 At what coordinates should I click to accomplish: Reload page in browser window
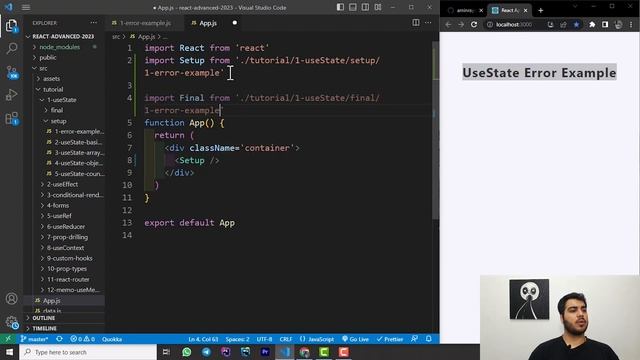click(x=474, y=24)
